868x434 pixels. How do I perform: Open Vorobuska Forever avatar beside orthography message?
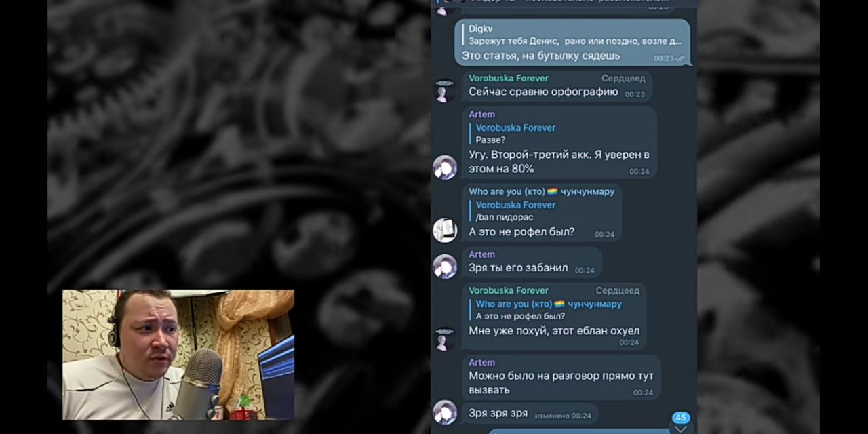445,91
